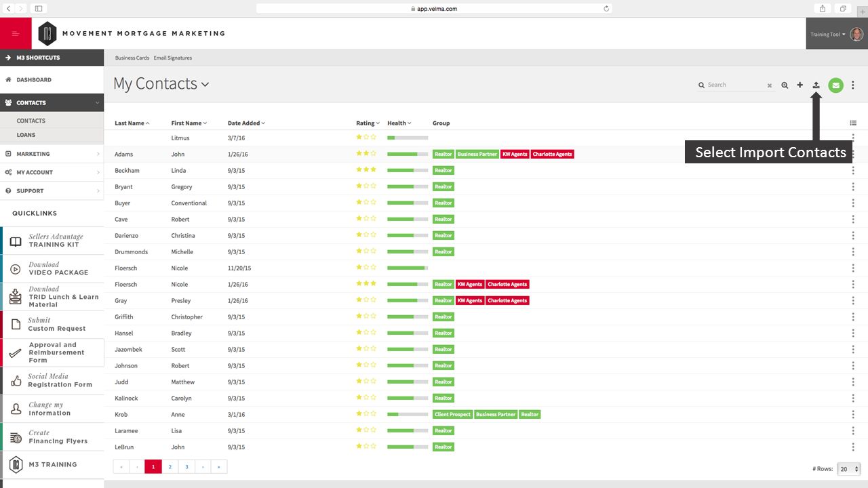Sort by First Name column
The width and height of the screenshot is (868, 488).
point(189,123)
